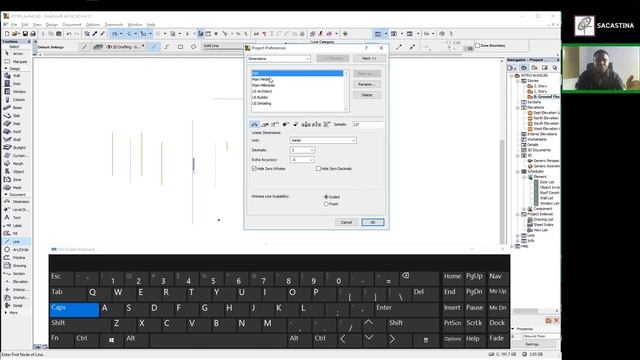Select Linear Dimensions icon in dialog
Screen dimensions: 640x360
(254, 124)
